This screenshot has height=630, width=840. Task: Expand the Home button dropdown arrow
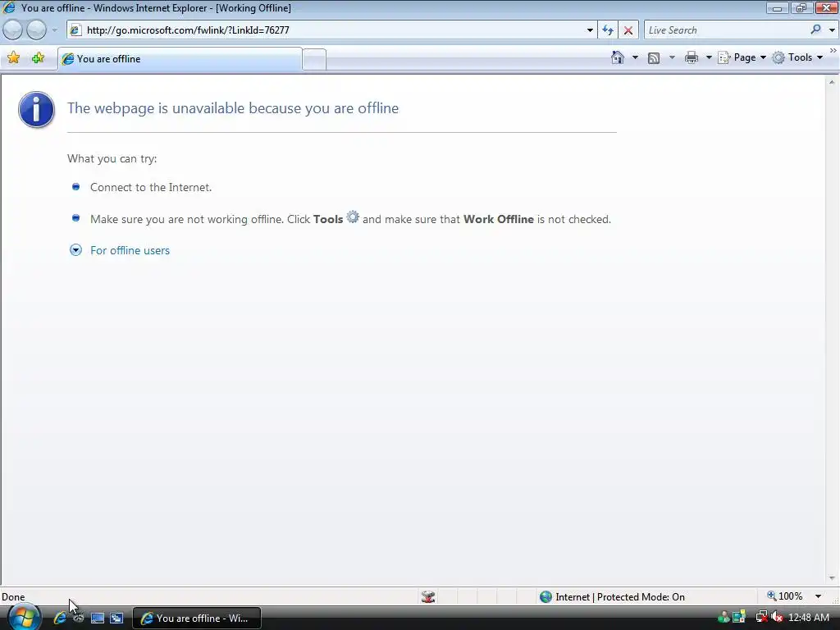pos(635,57)
